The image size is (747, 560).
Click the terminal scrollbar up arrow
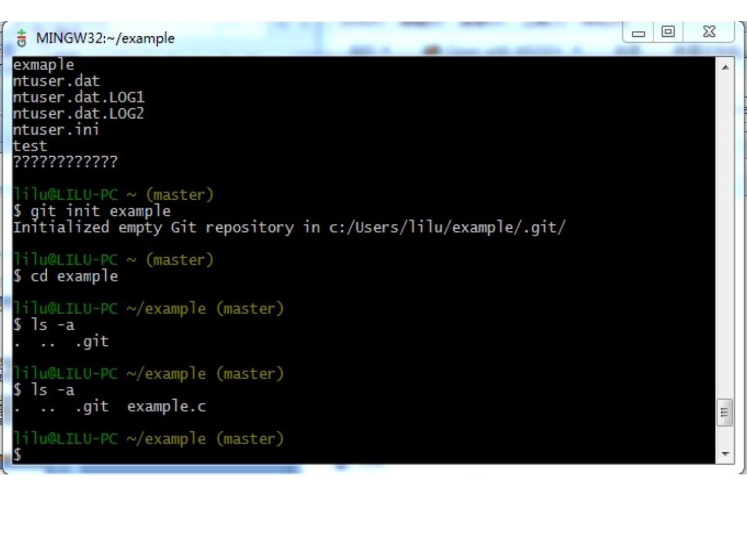[x=725, y=67]
